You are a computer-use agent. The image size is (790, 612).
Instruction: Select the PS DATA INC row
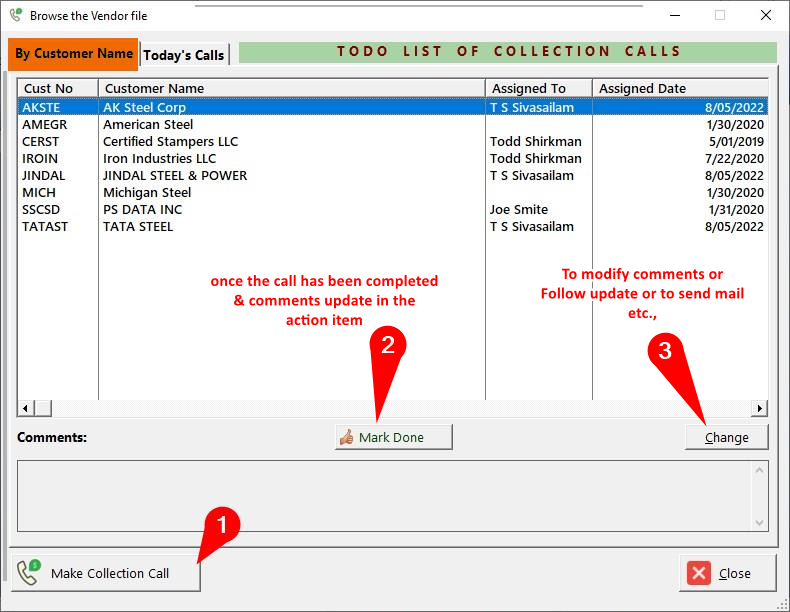point(392,210)
